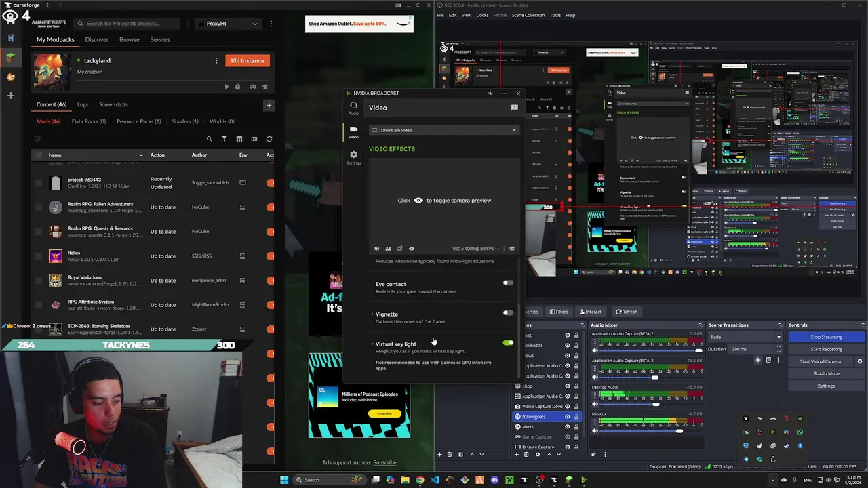Click the plus button to add content
This screenshot has width=868, height=488.
tap(269, 105)
